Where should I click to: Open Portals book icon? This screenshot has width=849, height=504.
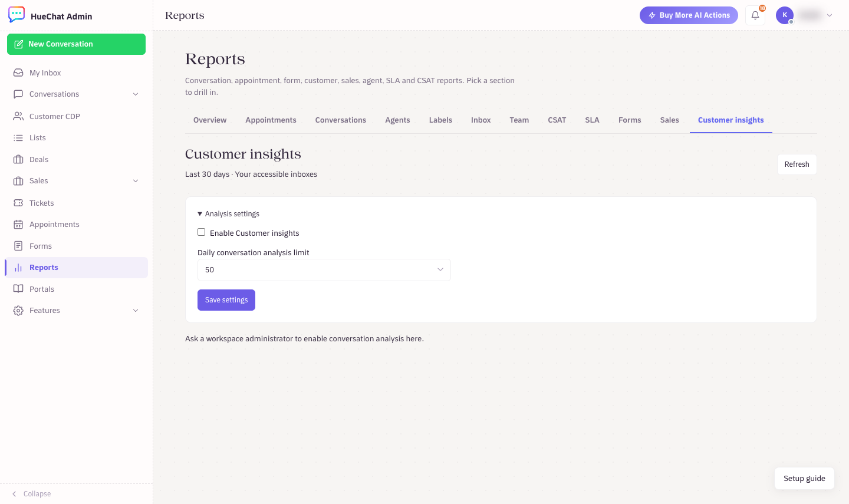click(x=18, y=289)
